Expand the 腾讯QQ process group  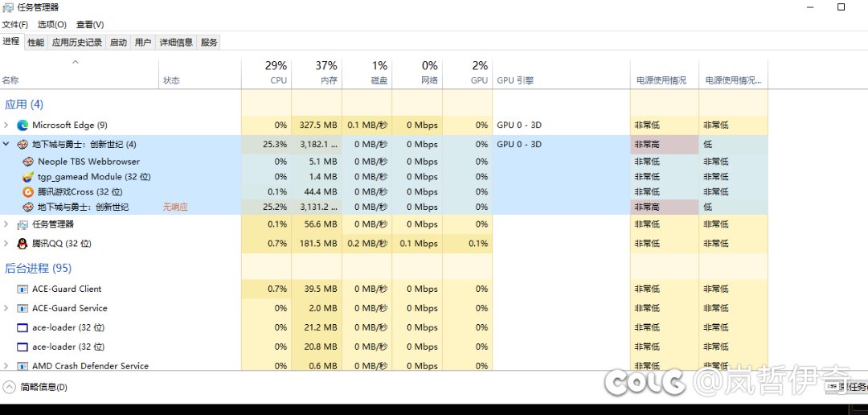(x=6, y=244)
